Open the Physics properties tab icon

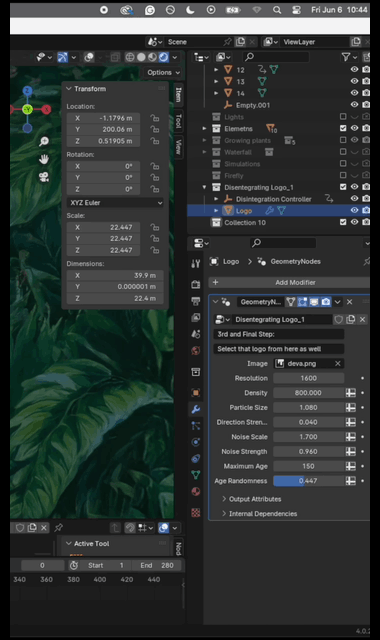(x=196, y=442)
